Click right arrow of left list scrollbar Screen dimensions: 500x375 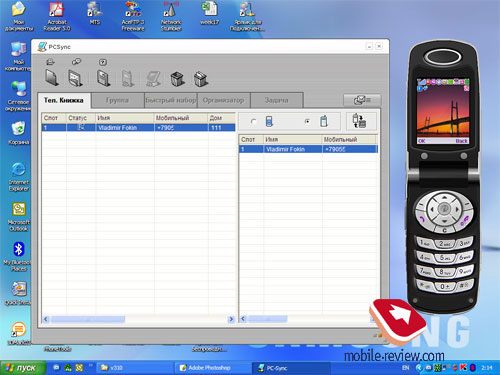tap(231, 319)
